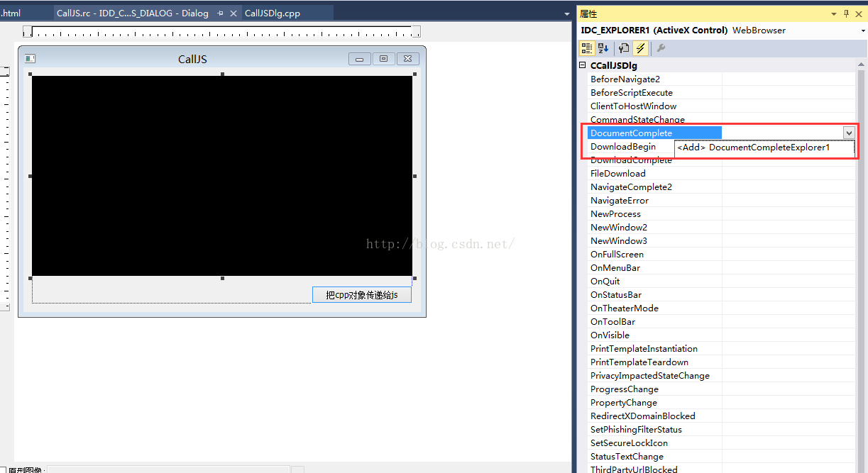This screenshot has height=473, width=868.
Task: Select the FileDownload event row
Action: [721, 174]
